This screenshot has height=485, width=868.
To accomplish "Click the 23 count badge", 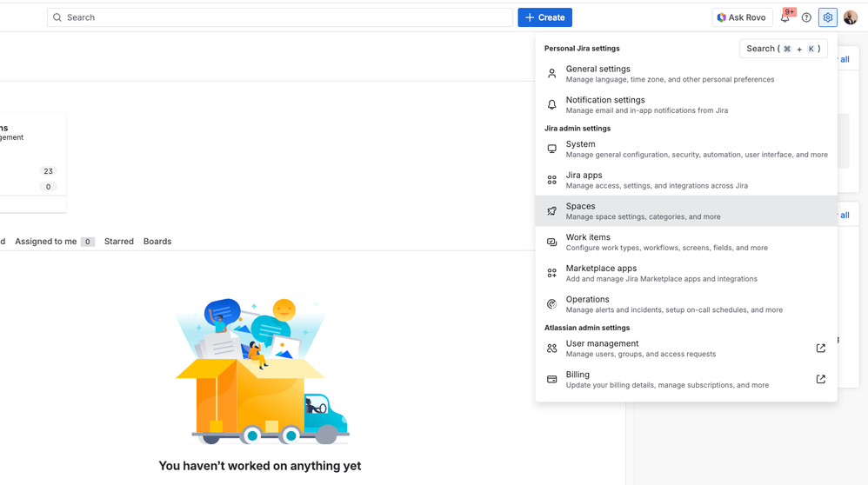I will point(48,171).
